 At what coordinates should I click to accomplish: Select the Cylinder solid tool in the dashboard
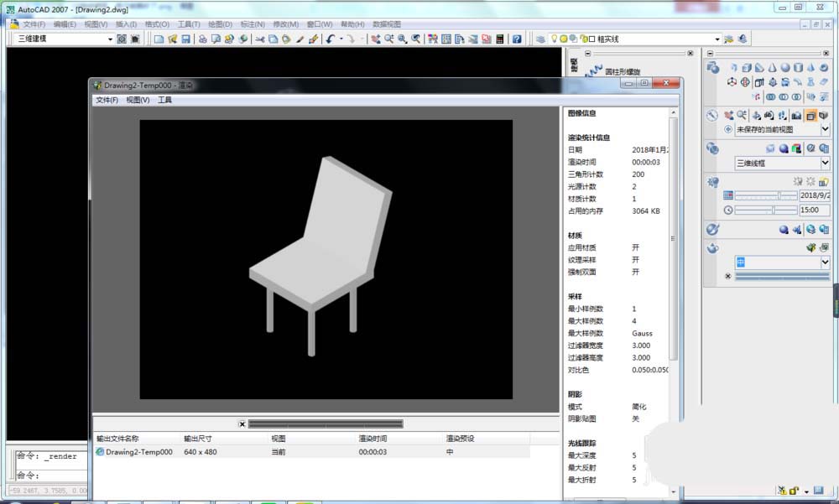[798, 68]
